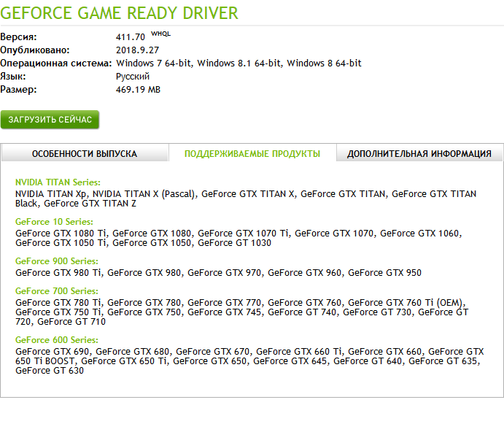Viewport: 504px width, 424px height.
Task: Select the ПОДДЕРЖИВАЕМЫЕ ПРОДУКТЫ tab
Action: [x=252, y=153]
